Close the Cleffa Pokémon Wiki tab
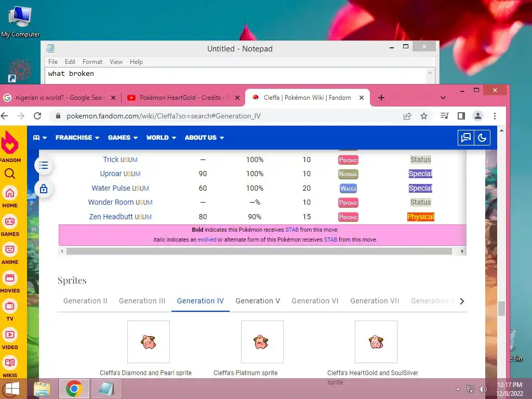Image resolution: width=532 pixels, height=399 pixels. coord(362,98)
